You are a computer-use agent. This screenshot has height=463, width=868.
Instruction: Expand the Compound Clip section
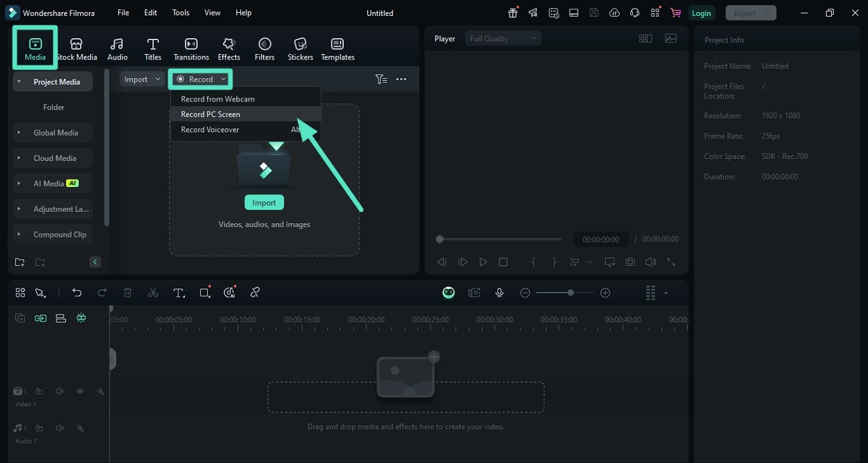tap(19, 235)
